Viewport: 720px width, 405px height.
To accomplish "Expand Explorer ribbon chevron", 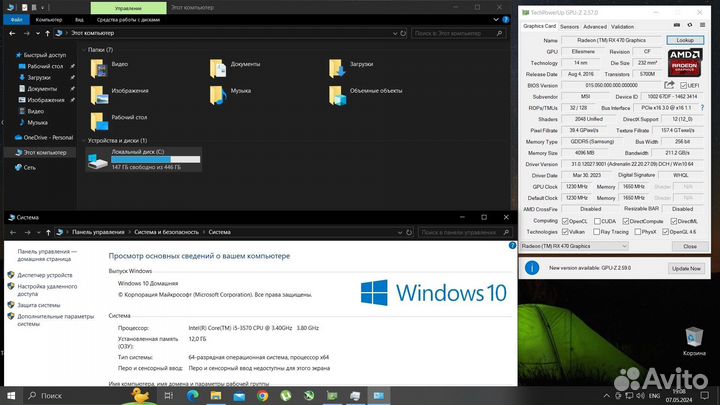I will (x=496, y=20).
